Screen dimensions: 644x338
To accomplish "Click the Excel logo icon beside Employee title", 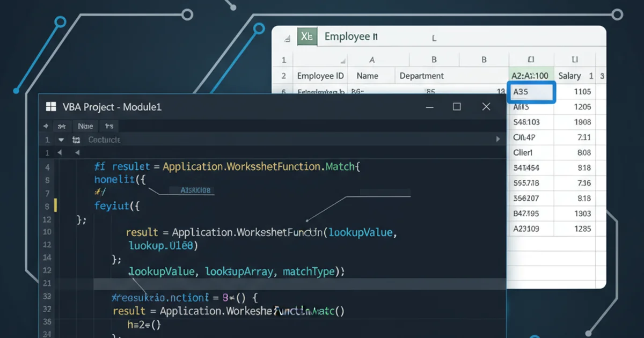I will (x=306, y=37).
